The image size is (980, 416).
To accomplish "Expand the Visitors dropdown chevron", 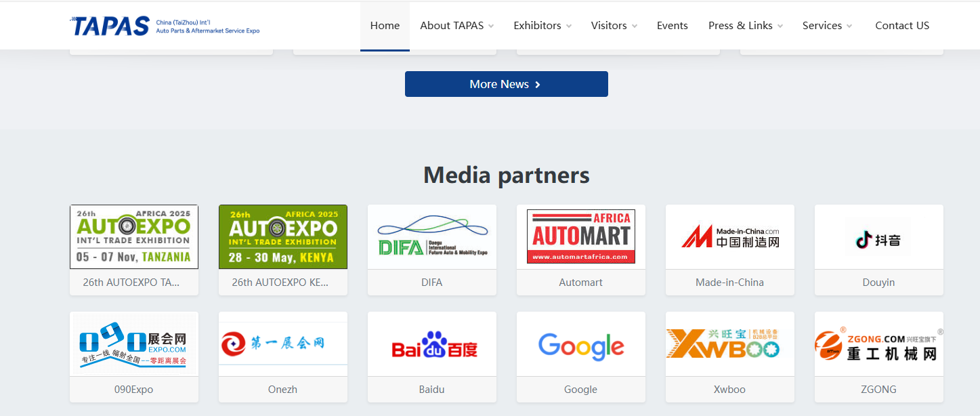I will 635,26.
